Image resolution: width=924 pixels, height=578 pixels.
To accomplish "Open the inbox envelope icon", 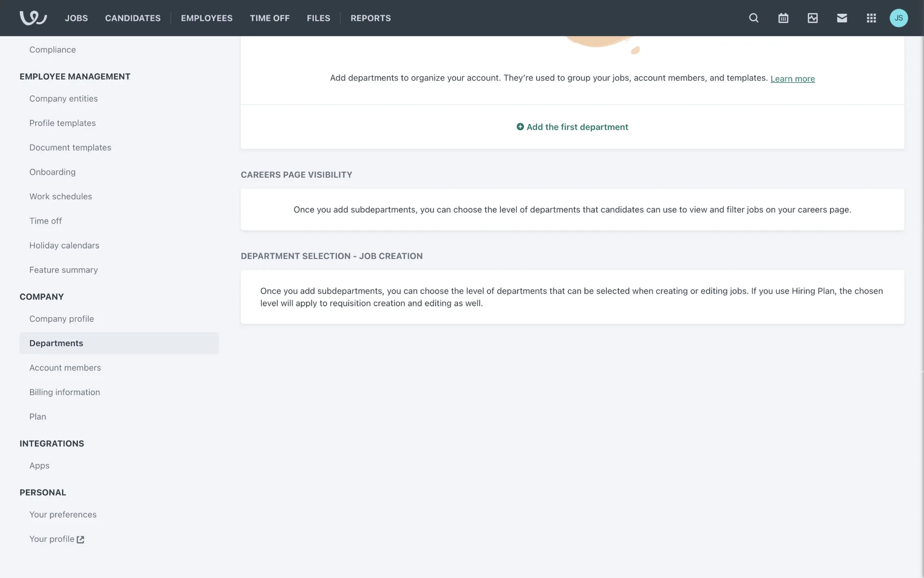I will (842, 18).
